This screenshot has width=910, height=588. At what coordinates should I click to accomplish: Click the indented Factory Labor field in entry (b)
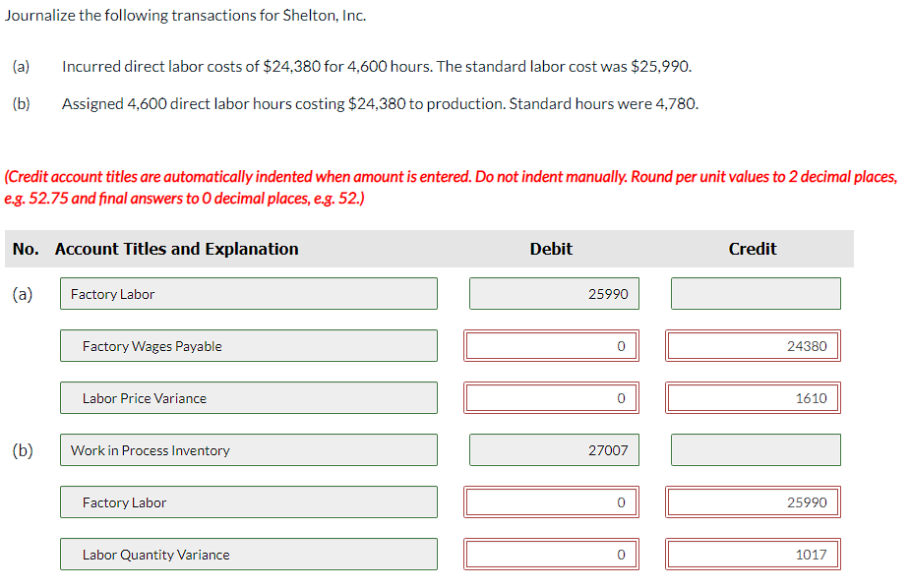tap(248, 502)
